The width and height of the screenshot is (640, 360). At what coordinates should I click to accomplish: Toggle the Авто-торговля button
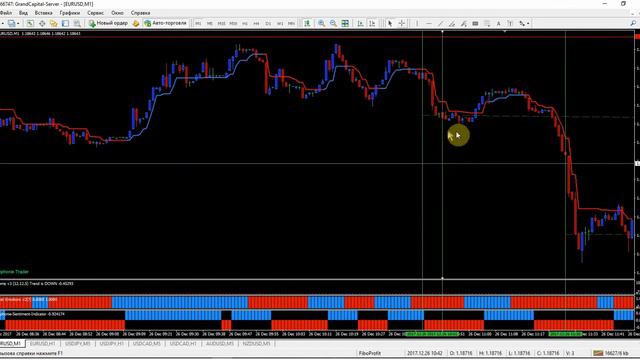click(165, 23)
